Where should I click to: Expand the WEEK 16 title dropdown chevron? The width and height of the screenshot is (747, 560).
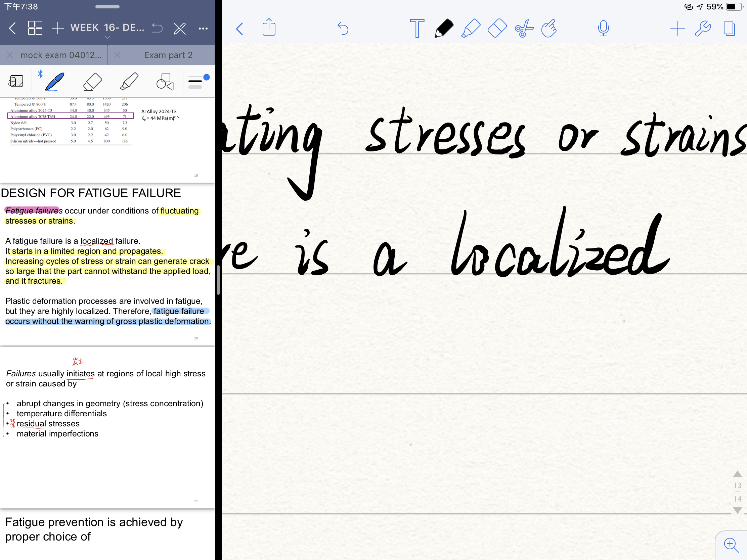tap(107, 37)
